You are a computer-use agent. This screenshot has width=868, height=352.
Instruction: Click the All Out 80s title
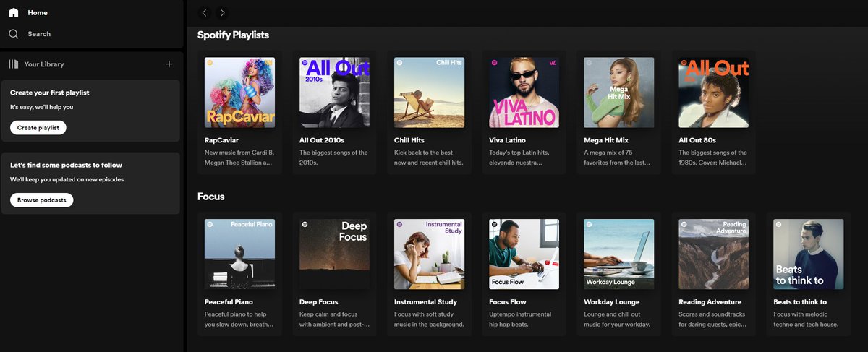coord(697,140)
